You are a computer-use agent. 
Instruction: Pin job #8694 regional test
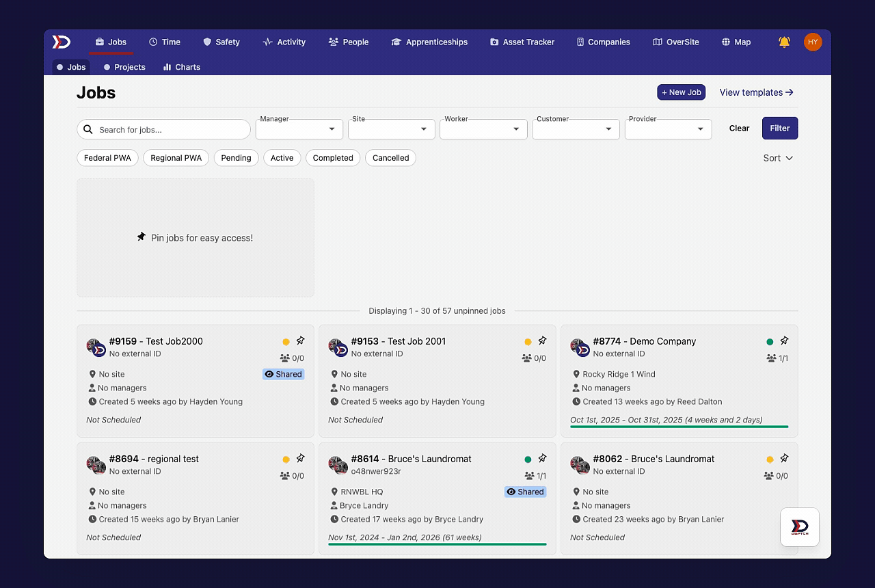pyautogui.click(x=300, y=458)
